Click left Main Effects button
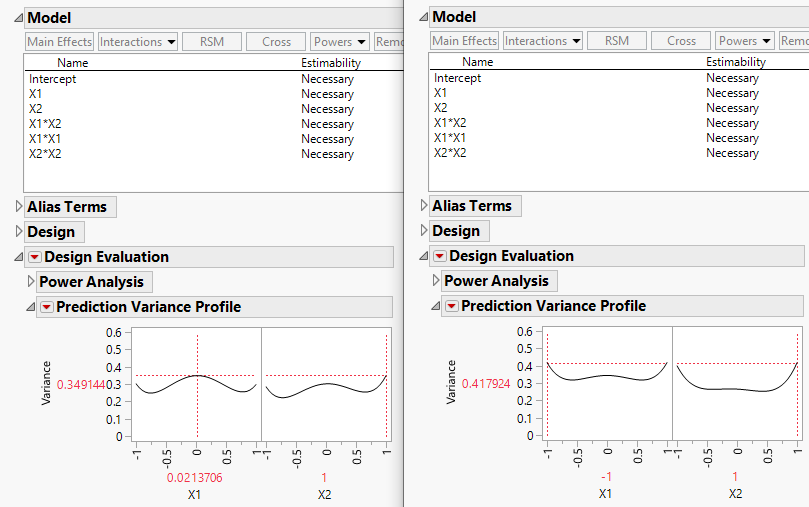Image resolution: width=809 pixels, height=507 pixels. point(60,42)
